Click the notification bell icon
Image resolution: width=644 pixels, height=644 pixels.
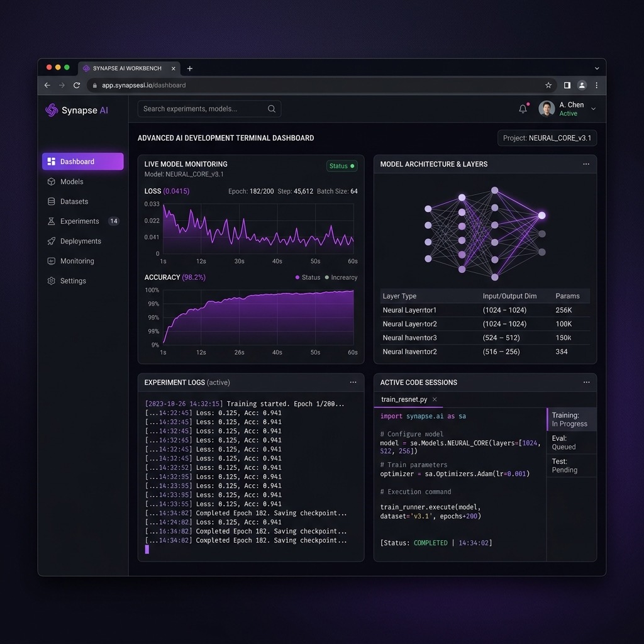pyautogui.click(x=523, y=109)
